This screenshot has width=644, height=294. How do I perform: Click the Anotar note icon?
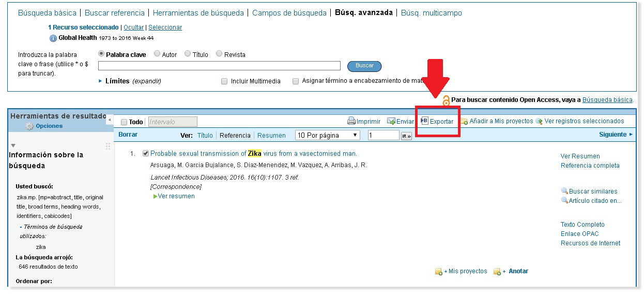point(497,272)
